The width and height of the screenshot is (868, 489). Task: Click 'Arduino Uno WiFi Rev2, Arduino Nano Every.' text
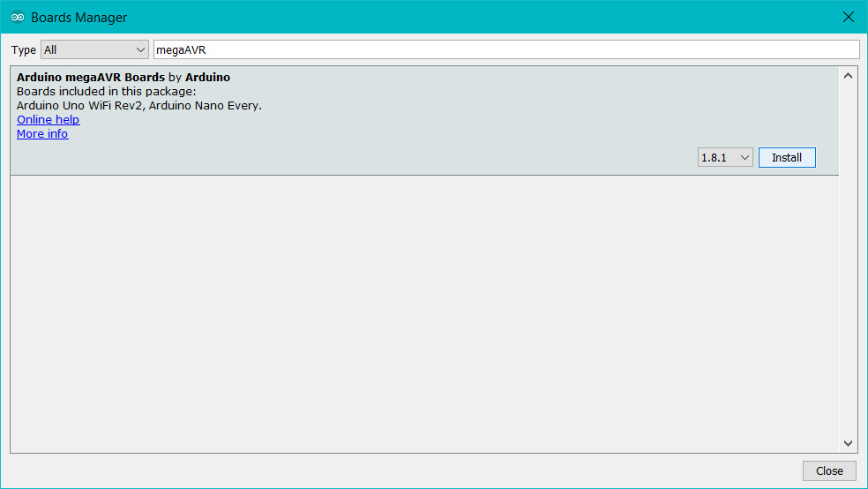139,106
